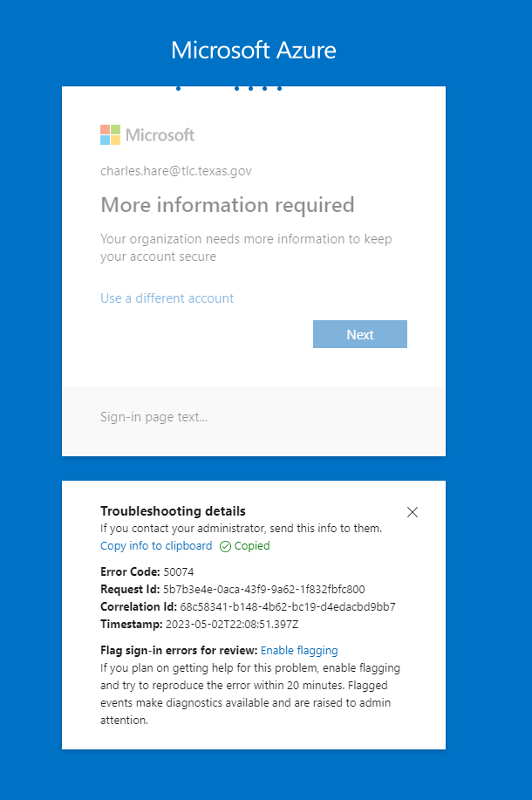This screenshot has width=532, height=800.
Task: Click the Microsoft Azure title
Action: click(253, 50)
